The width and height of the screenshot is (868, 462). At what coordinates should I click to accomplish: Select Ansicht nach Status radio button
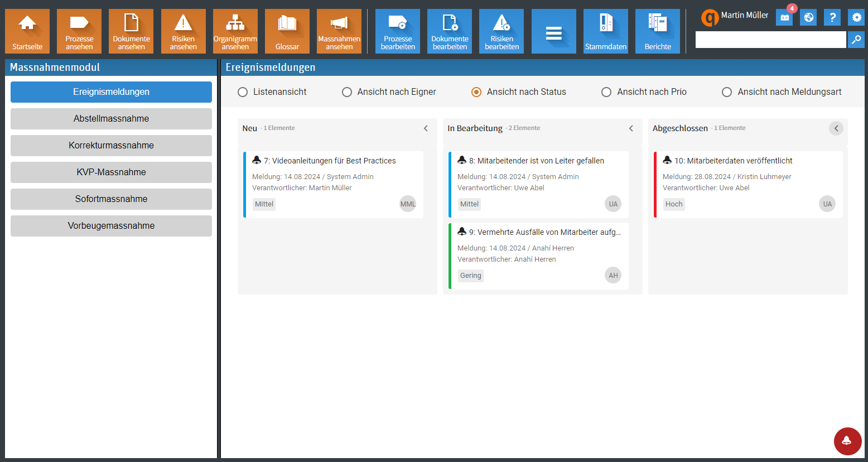476,92
